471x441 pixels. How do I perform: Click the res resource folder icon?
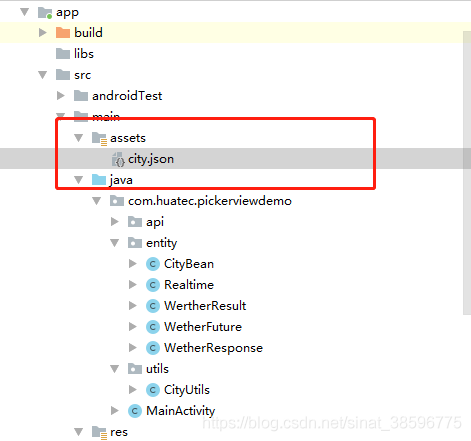(x=99, y=433)
